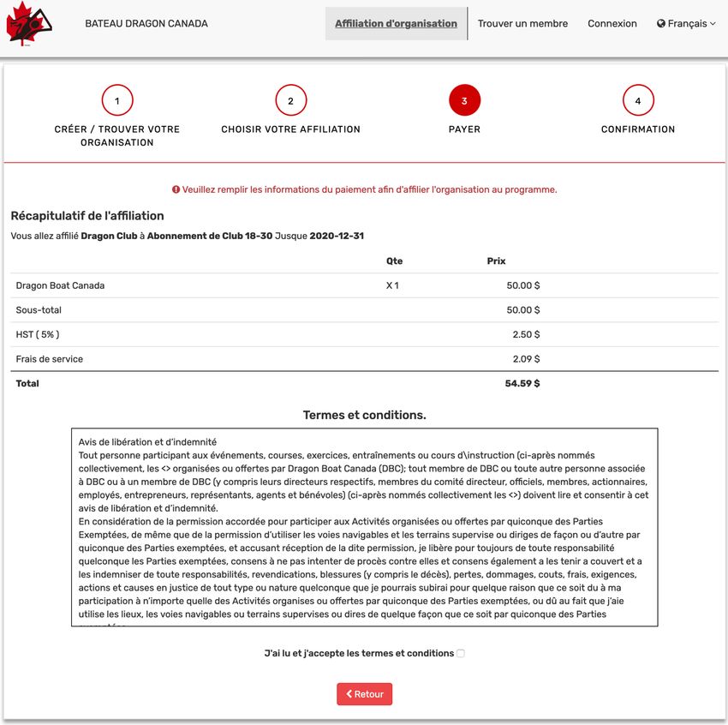Image resolution: width=728 pixels, height=725 pixels.
Task: Click inside the terms and conditions text box
Action: tap(364, 527)
